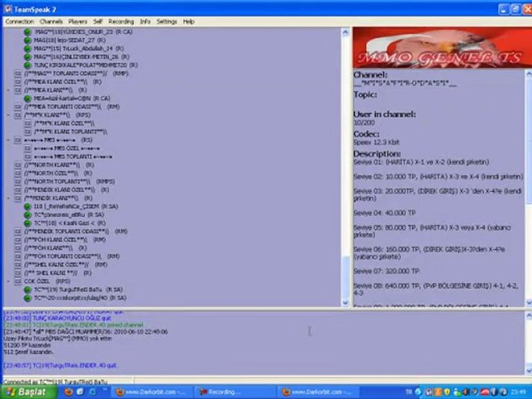Open the Connection menu
Viewport: 532px width, 399px height.
(x=19, y=22)
